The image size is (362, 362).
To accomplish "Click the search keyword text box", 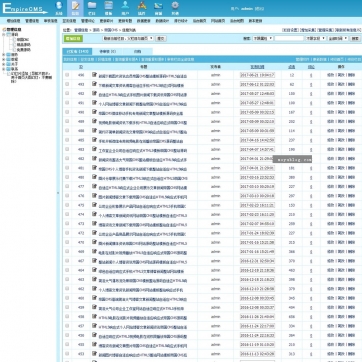I will coord(289,38).
